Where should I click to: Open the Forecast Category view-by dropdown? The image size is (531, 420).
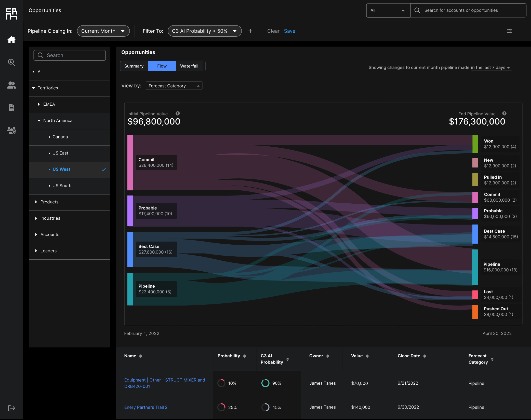[x=174, y=86]
